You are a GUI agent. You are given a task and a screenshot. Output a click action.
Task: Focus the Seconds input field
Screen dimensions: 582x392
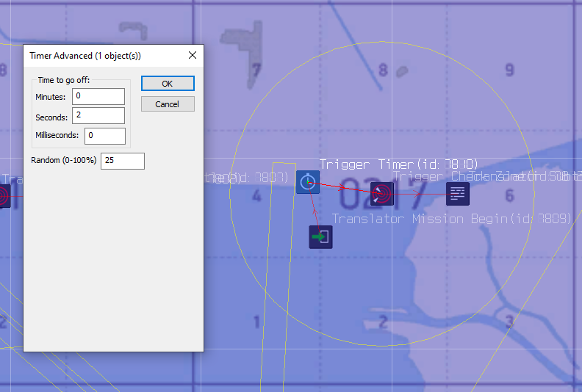point(98,116)
